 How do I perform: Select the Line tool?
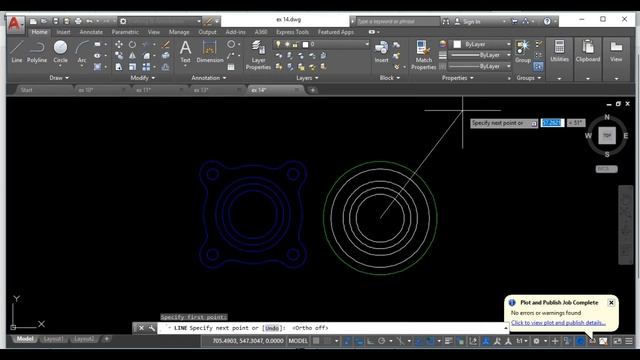pyautogui.click(x=16, y=51)
